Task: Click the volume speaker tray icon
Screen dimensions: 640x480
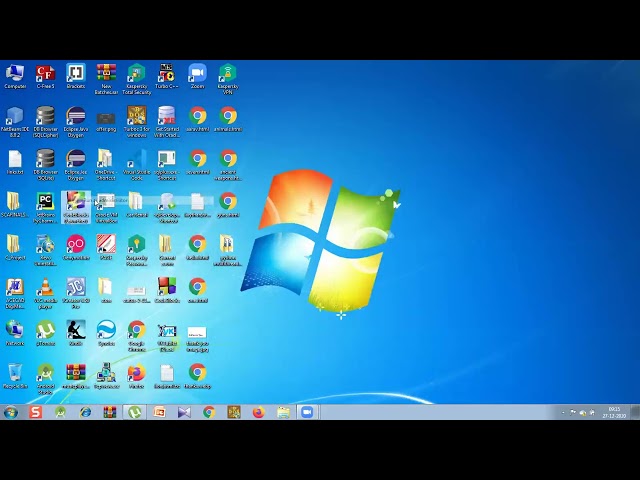Action: (592, 413)
